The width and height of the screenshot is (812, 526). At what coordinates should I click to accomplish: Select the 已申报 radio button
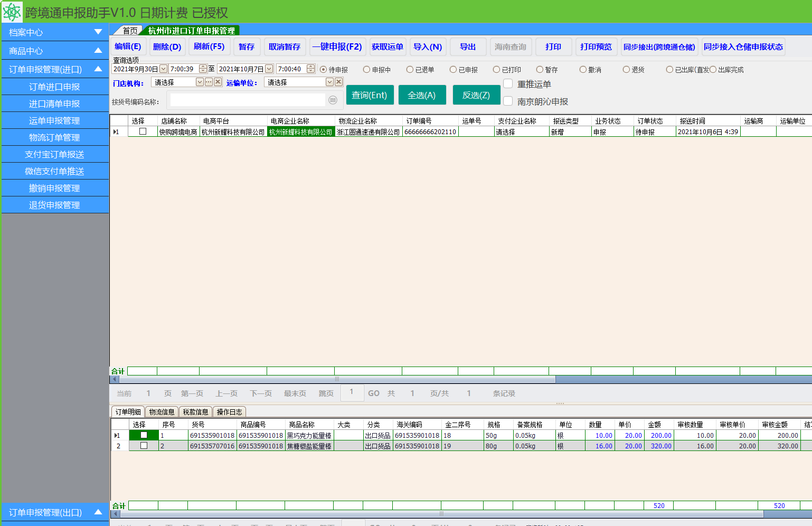point(453,70)
